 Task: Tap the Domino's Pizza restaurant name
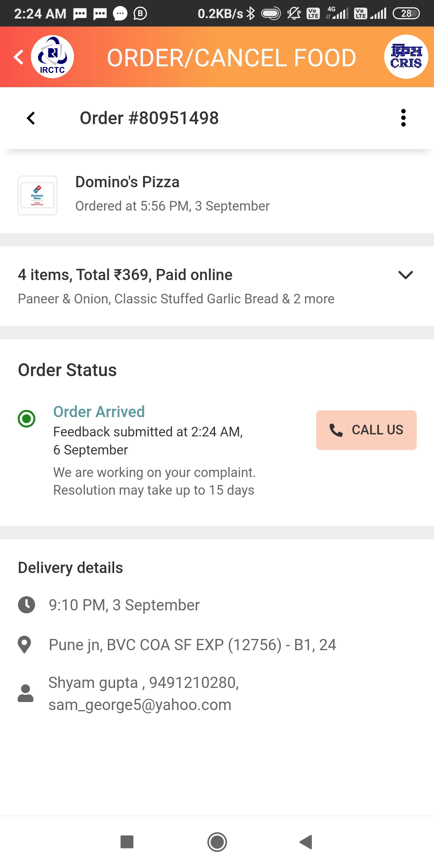(x=127, y=182)
